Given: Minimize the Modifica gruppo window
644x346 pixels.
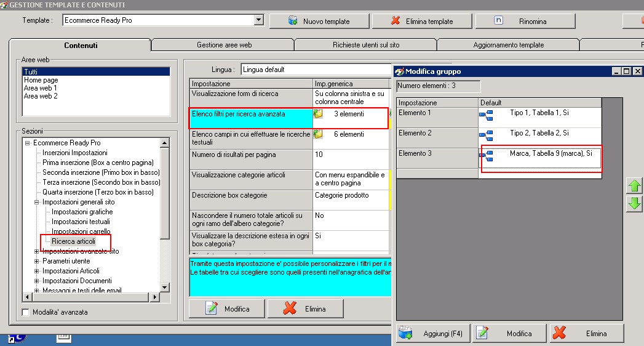Looking at the screenshot, I should pos(616,71).
